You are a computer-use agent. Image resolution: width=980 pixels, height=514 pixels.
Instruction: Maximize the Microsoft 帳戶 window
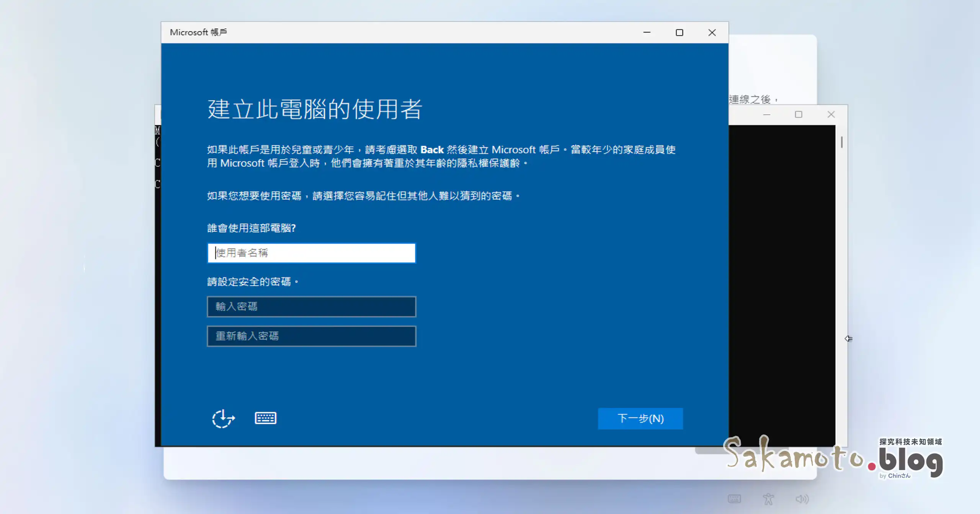[x=679, y=33]
